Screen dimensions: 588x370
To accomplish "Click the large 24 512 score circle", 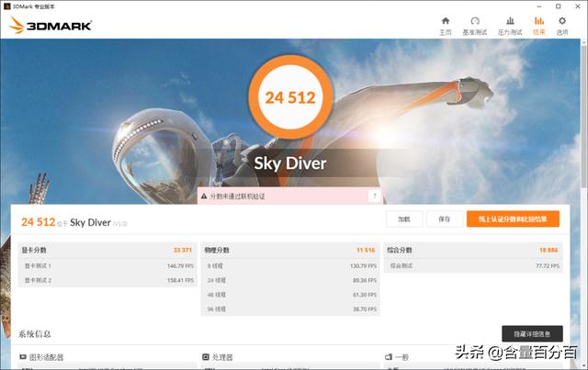I will point(290,97).
